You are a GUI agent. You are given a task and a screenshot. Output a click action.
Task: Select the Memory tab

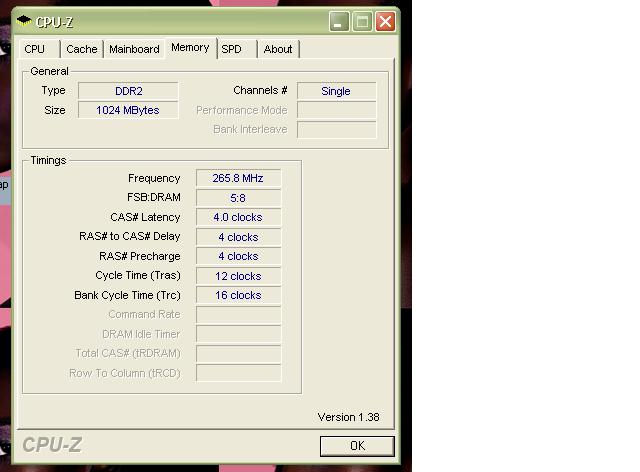point(190,48)
